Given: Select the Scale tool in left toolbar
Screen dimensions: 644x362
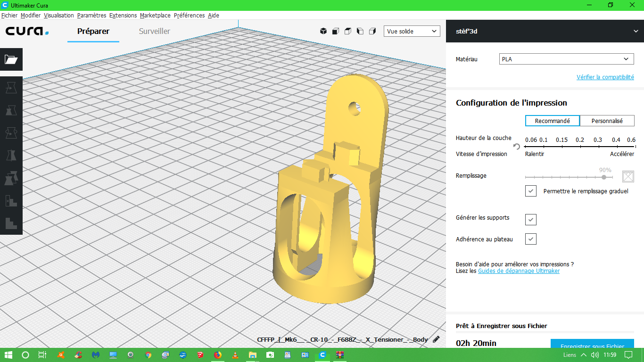Looking at the screenshot, I should pyautogui.click(x=11, y=110).
